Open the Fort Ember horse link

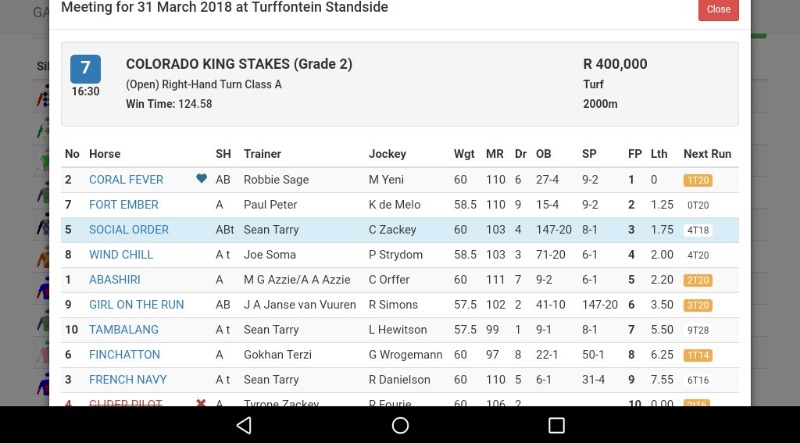(124, 205)
